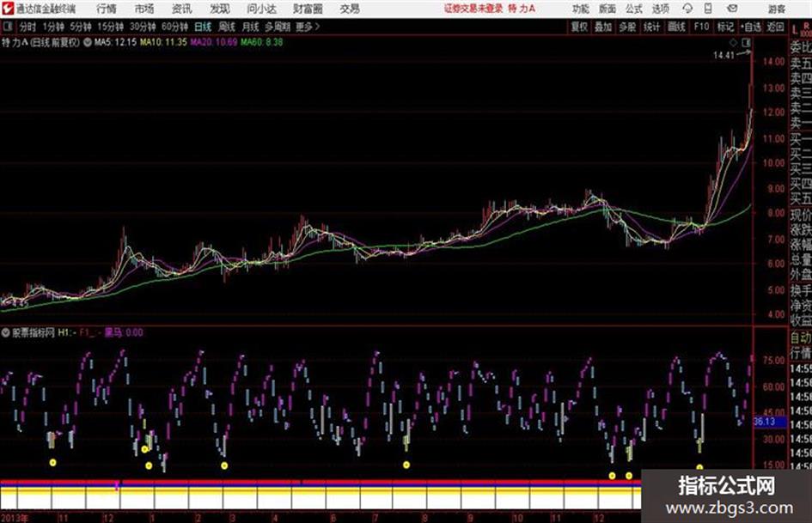Open the 交易 menu

350,9
